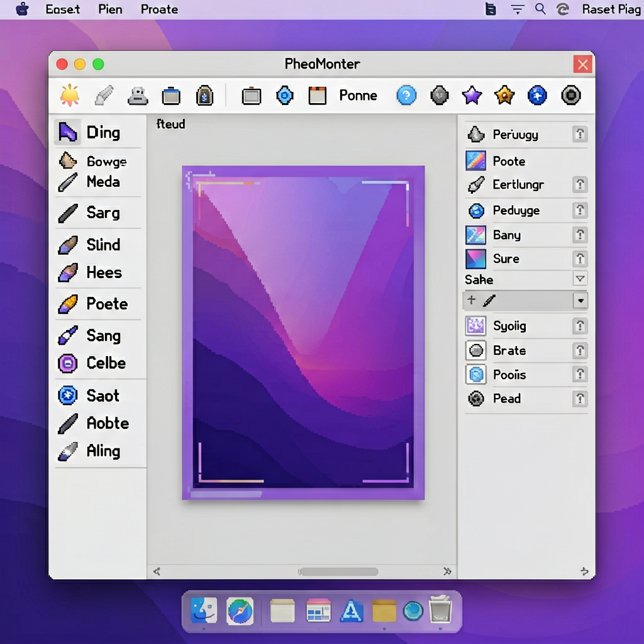Open the Apple menu
This screenshot has height=644, width=644.
tap(22, 9)
